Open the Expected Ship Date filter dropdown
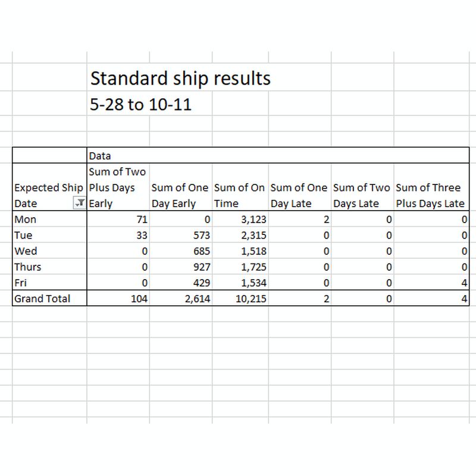Screen dimensions: 476x476 (x=80, y=203)
